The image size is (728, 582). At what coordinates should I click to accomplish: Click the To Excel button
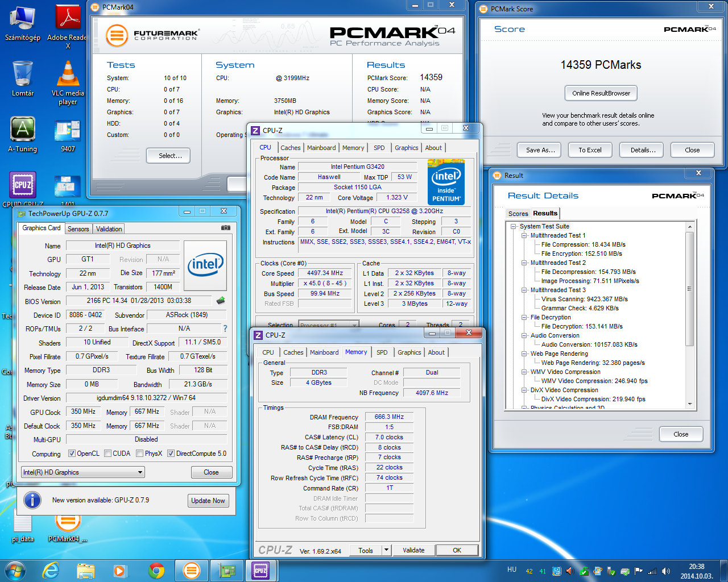pos(590,150)
